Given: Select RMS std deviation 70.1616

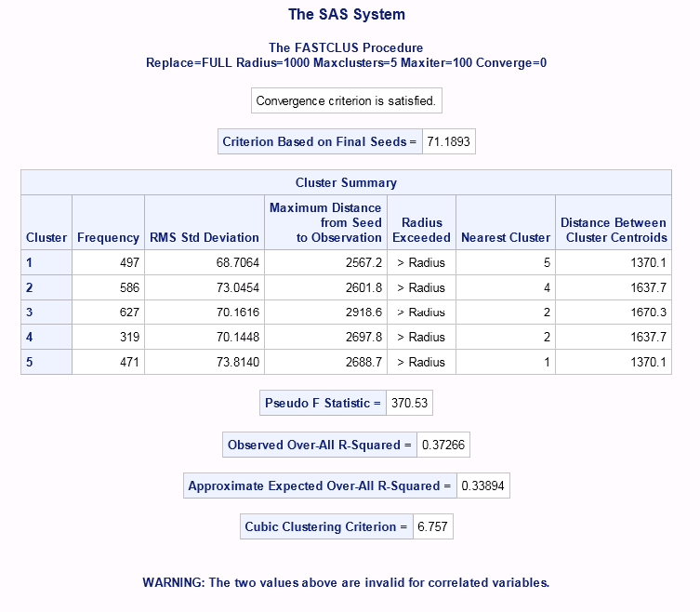Looking at the screenshot, I should pyautogui.click(x=205, y=312).
